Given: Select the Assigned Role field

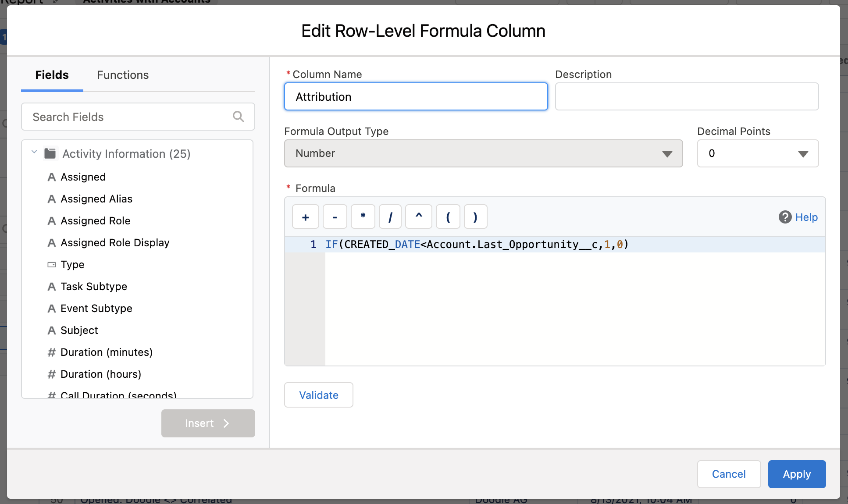Looking at the screenshot, I should point(96,221).
